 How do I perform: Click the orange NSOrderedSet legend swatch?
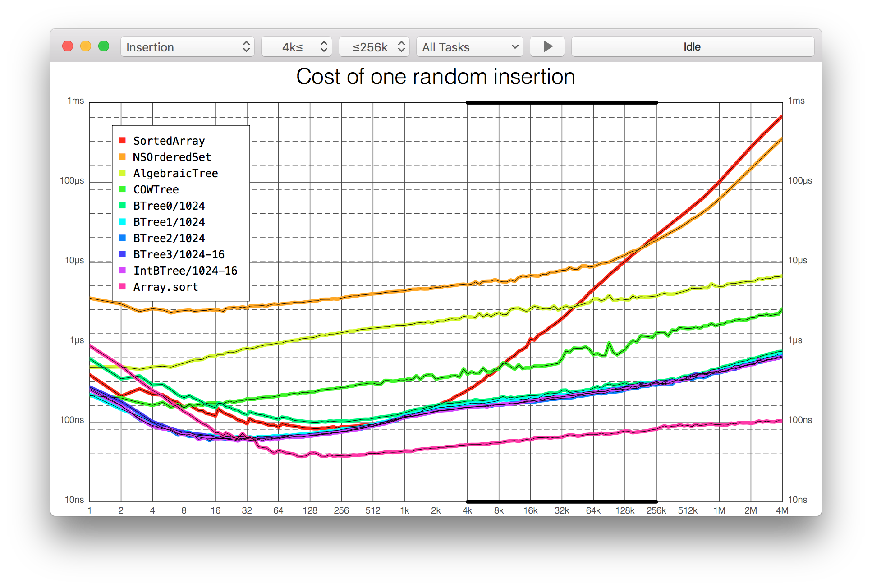point(123,157)
